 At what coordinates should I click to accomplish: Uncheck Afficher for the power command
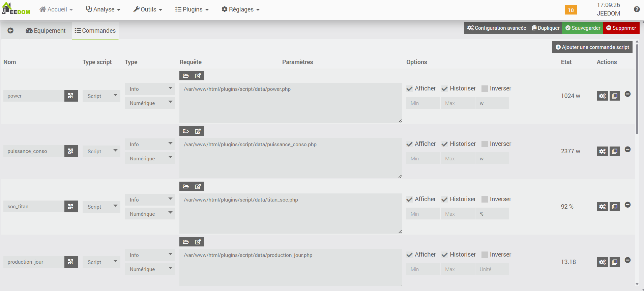coord(410,89)
